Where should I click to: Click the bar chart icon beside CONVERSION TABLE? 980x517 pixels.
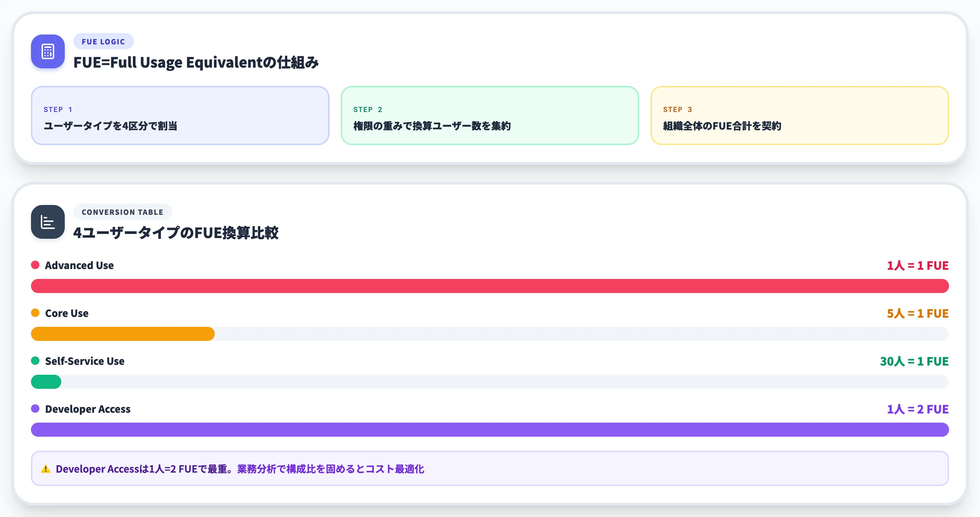coord(48,222)
